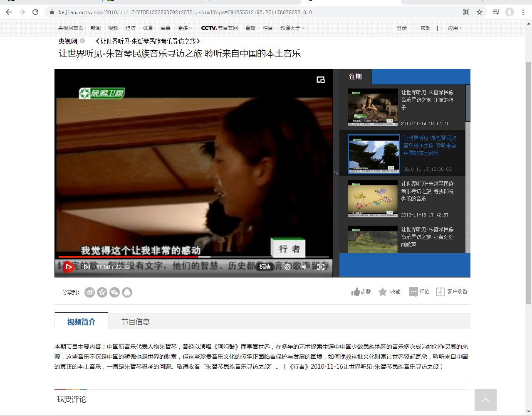Image resolution: width=532 pixels, height=416 pixels.
Task: Share the video to QQ
Action: point(127,292)
